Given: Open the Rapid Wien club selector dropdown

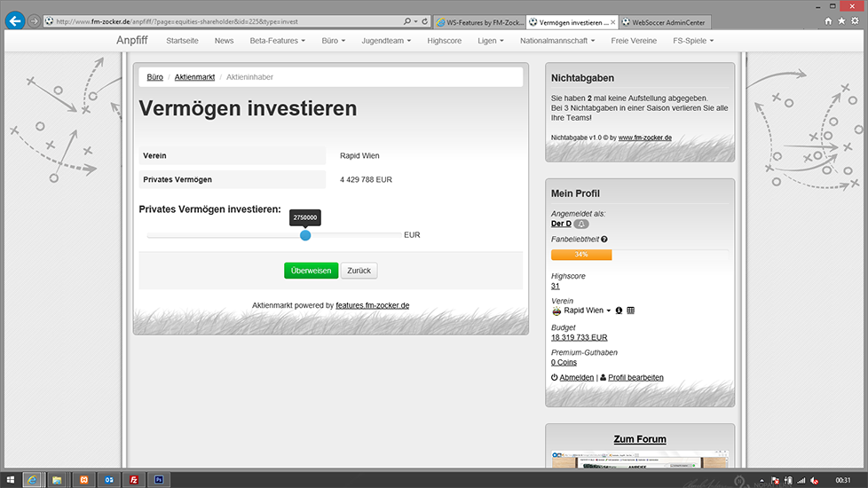Looking at the screenshot, I should pyautogui.click(x=586, y=311).
